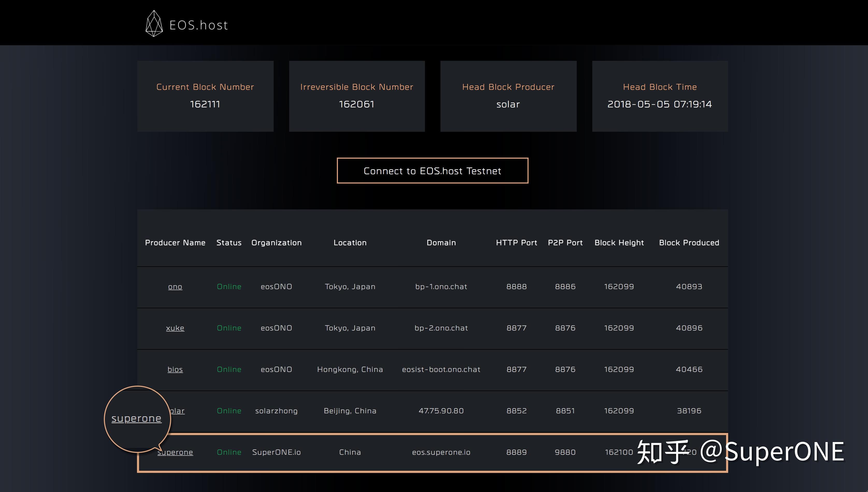868x492 pixels.
Task: Click the 162111 current block value
Action: pyautogui.click(x=205, y=104)
